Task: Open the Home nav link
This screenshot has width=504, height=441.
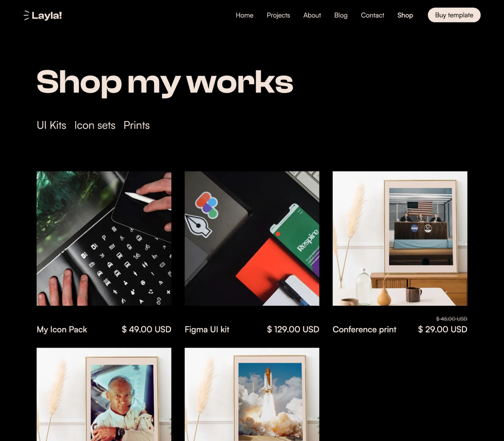Action: coord(244,15)
